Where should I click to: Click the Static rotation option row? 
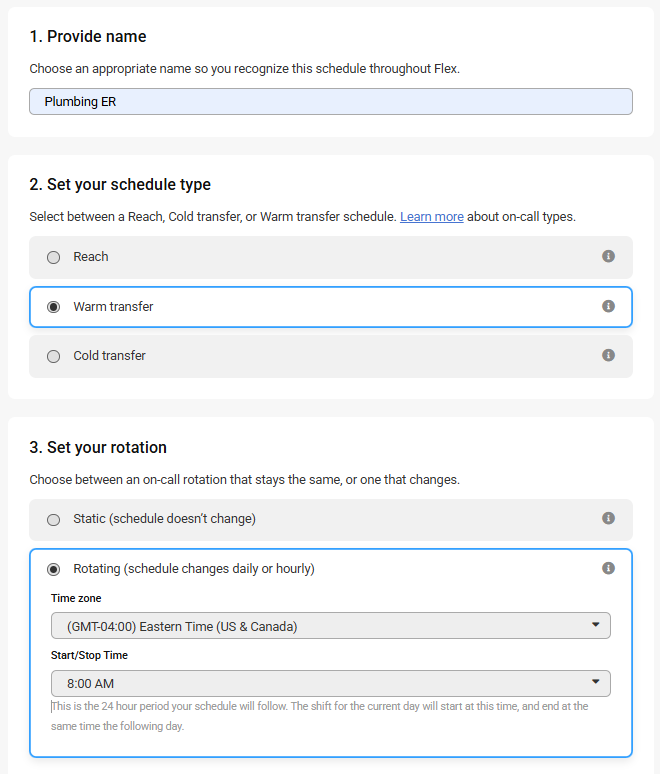point(330,520)
